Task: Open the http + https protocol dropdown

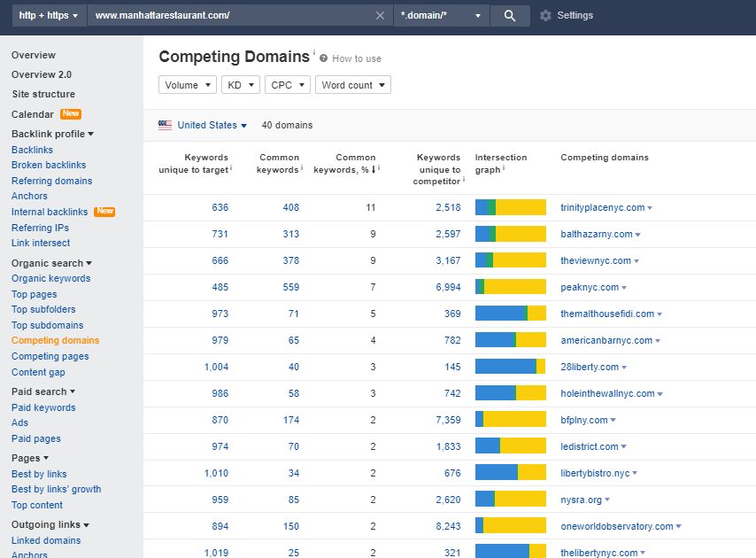Action: [x=49, y=15]
